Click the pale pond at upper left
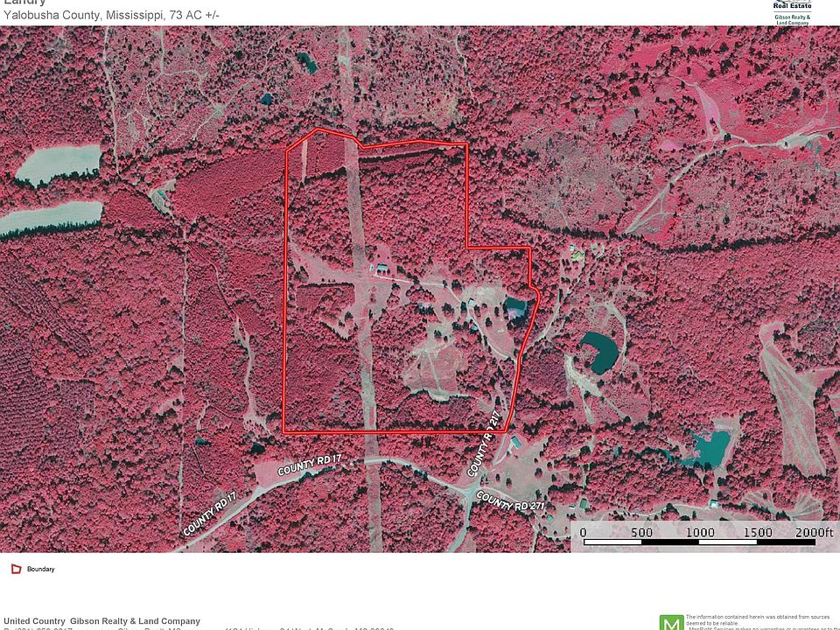 58,164
